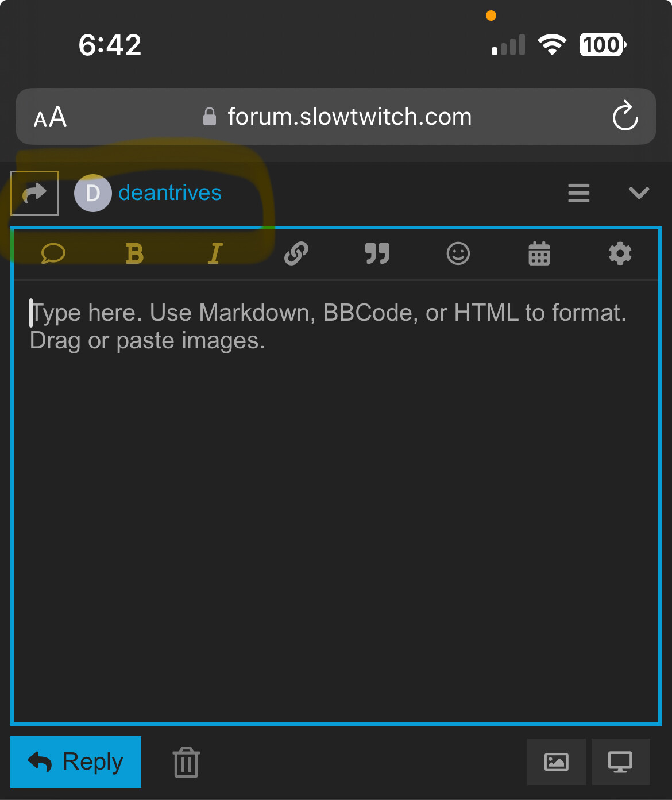Discard the draft with the trash icon
Image resolution: width=672 pixels, height=800 pixels.
[x=186, y=763]
